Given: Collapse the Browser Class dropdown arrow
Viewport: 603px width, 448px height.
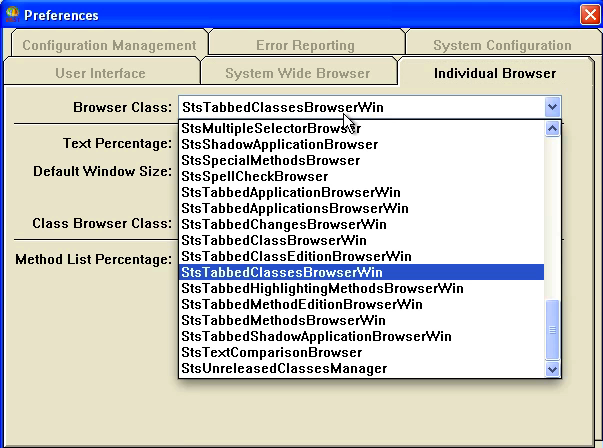Looking at the screenshot, I should [553, 107].
